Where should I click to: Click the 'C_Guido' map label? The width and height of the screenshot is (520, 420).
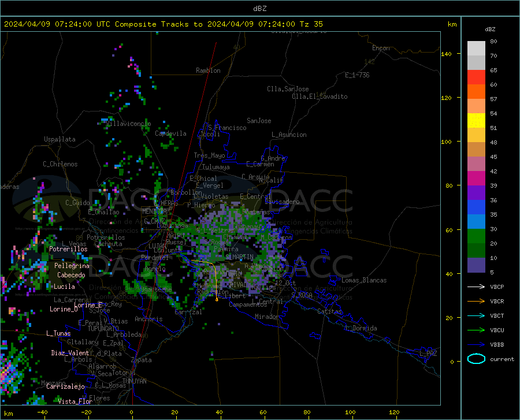[x=77, y=203]
